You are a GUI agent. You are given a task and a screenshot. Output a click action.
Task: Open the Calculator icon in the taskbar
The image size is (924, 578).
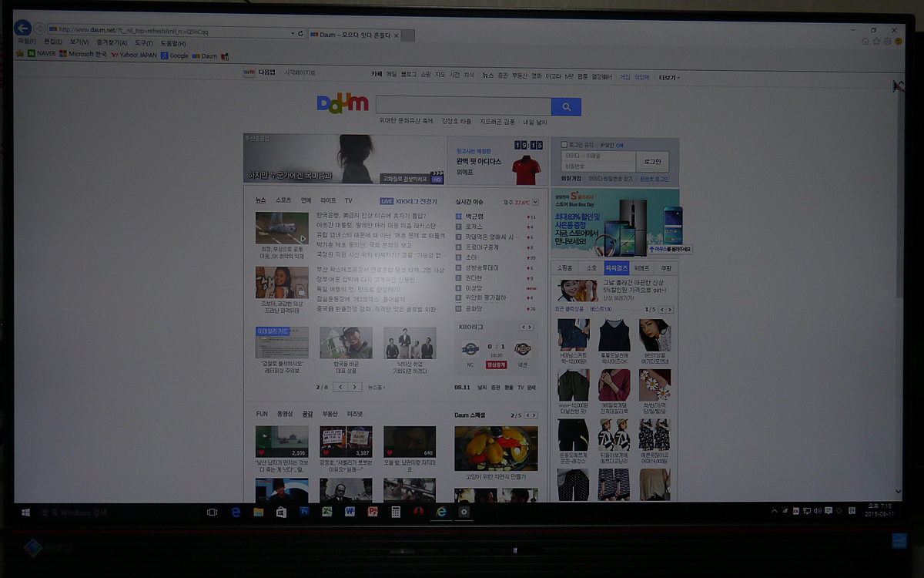[x=396, y=512]
